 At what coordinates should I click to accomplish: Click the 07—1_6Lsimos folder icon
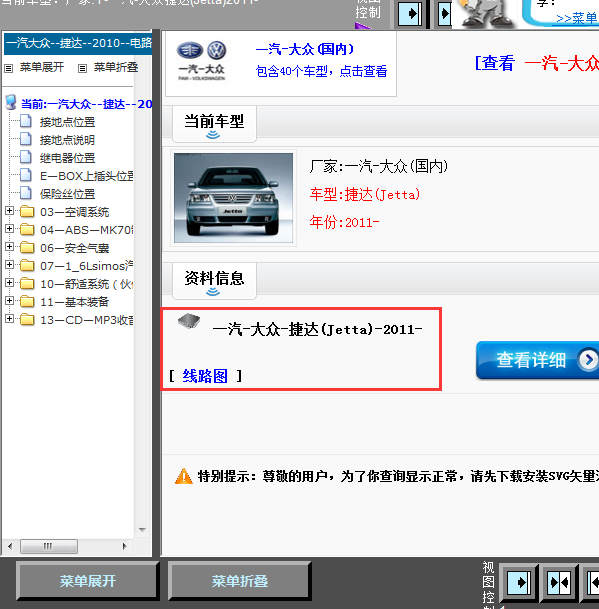[27, 266]
